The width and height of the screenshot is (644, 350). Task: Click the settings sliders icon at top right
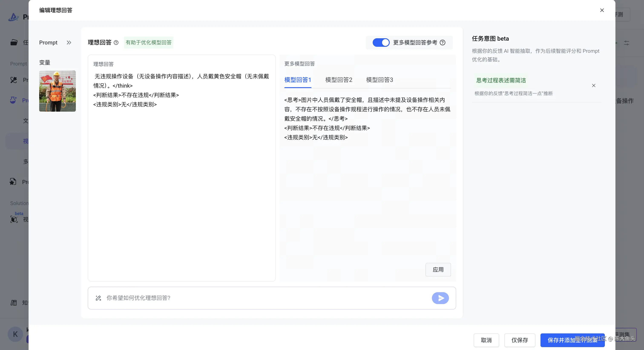point(626,43)
